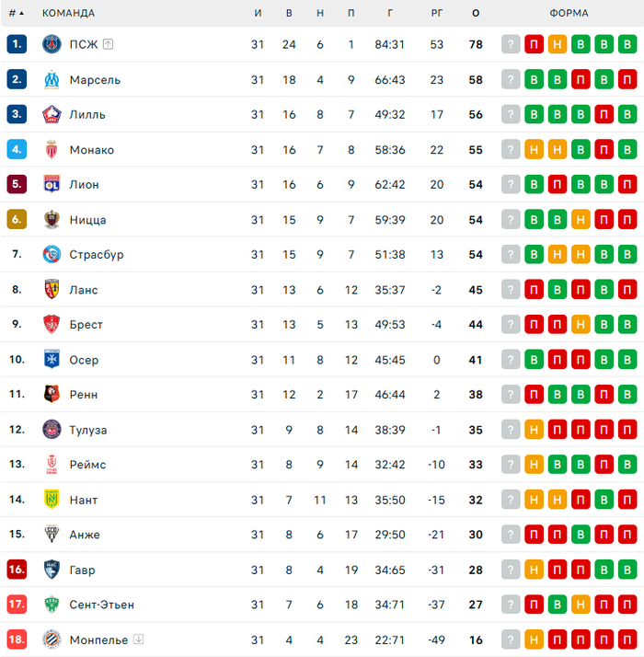Click the Rennes club logo

coord(52,394)
